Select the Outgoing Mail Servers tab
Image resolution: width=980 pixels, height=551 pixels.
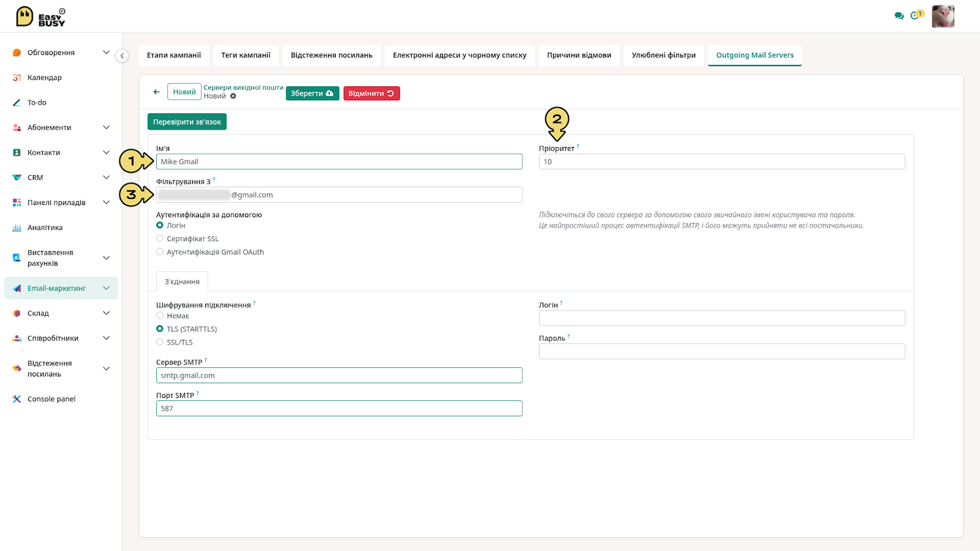click(x=755, y=55)
